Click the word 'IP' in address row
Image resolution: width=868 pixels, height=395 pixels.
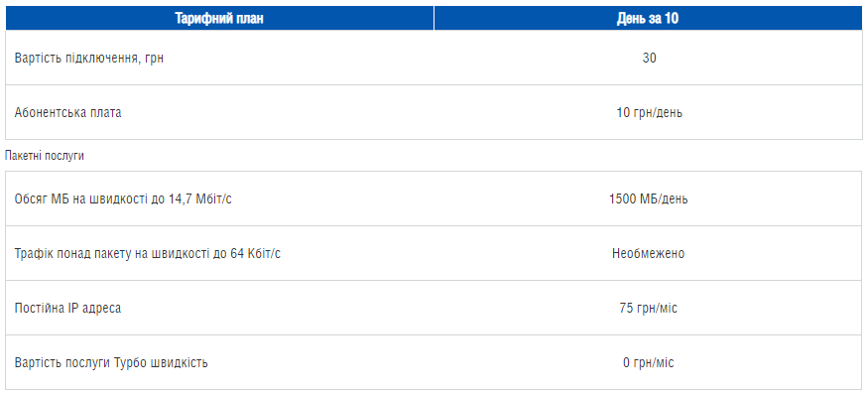click(x=73, y=308)
